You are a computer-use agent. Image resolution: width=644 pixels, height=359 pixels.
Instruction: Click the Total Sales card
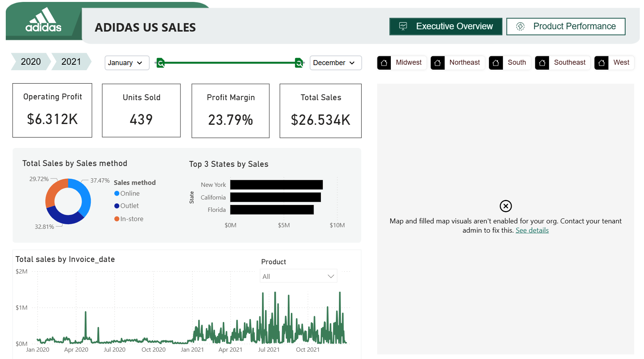click(320, 111)
